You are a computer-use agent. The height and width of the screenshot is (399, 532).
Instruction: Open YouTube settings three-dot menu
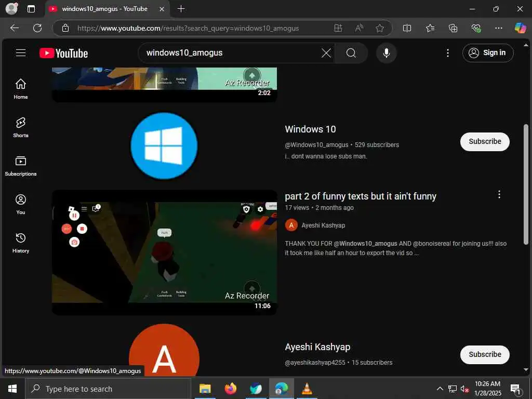click(x=447, y=53)
